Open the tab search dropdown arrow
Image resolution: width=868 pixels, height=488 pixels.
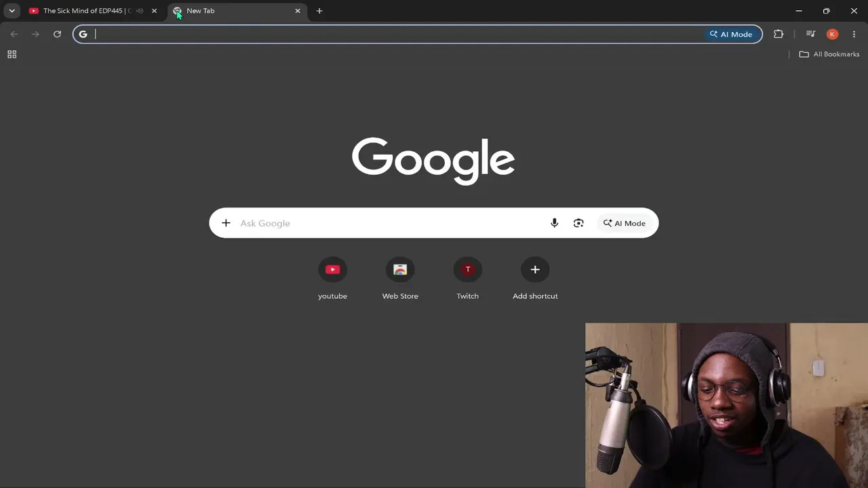(12, 11)
